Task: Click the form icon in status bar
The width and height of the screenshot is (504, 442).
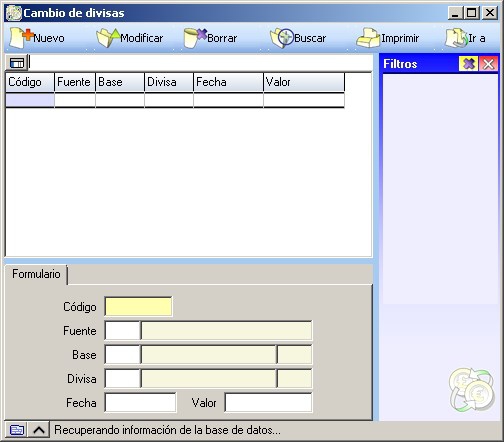Action: (x=16, y=430)
